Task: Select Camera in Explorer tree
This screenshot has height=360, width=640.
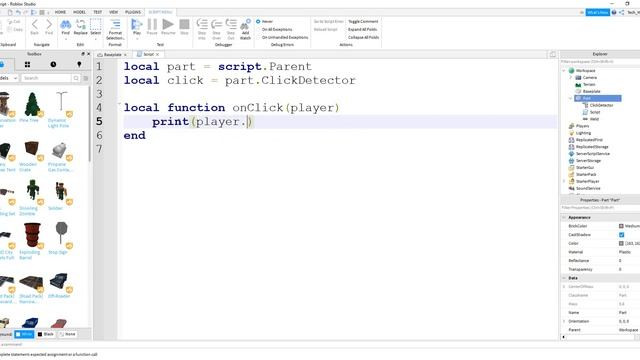Action: point(589,78)
